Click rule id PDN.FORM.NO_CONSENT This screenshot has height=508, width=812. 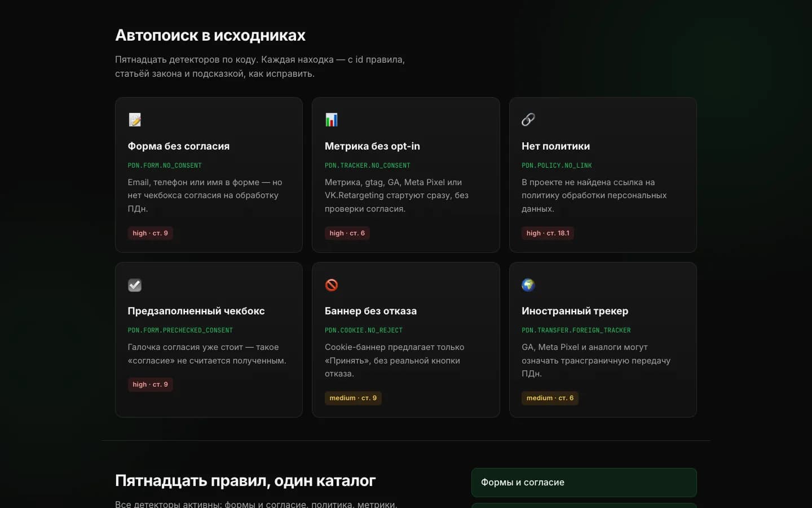[165, 165]
